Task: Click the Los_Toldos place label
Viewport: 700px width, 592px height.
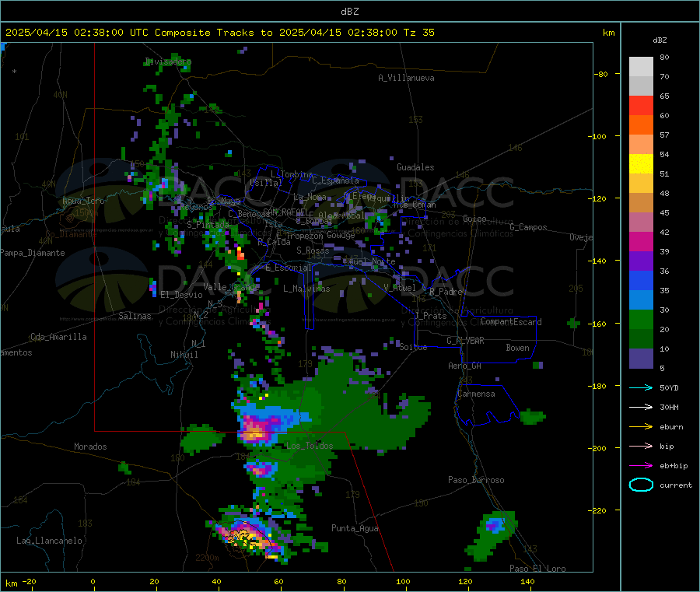Action: 310,446
